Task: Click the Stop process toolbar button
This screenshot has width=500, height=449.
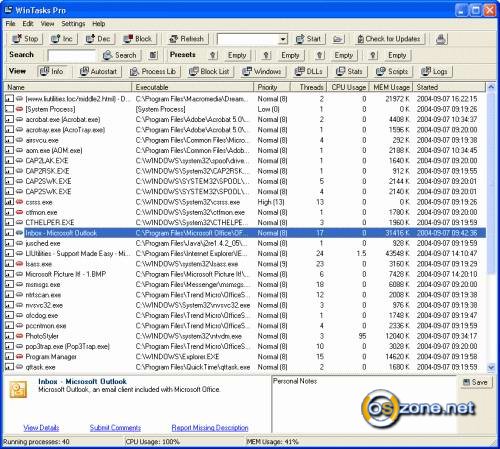Action: pyautogui.click(x=25, y=39)
